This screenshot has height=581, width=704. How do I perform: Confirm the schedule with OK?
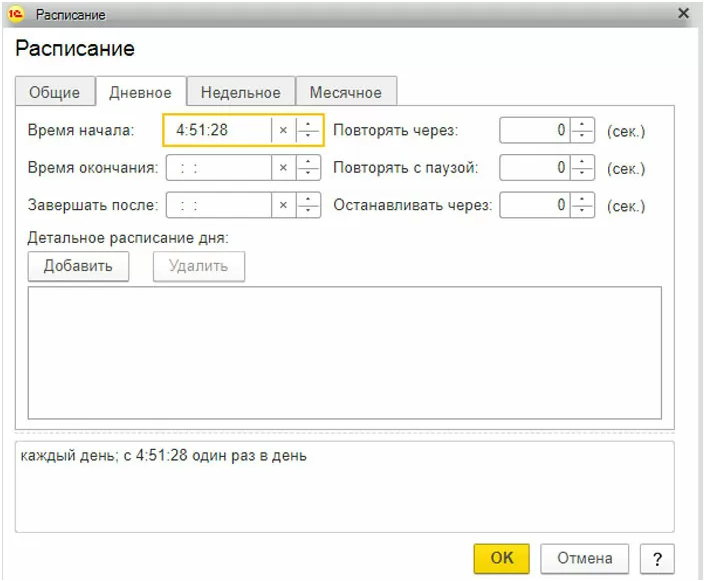[501, 558]
